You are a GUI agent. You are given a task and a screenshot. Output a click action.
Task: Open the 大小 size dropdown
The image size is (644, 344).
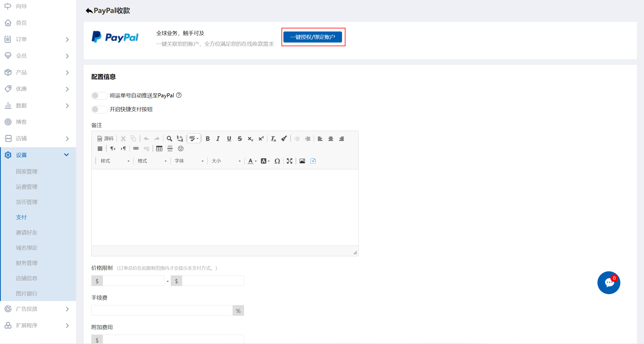pos(226,161)
